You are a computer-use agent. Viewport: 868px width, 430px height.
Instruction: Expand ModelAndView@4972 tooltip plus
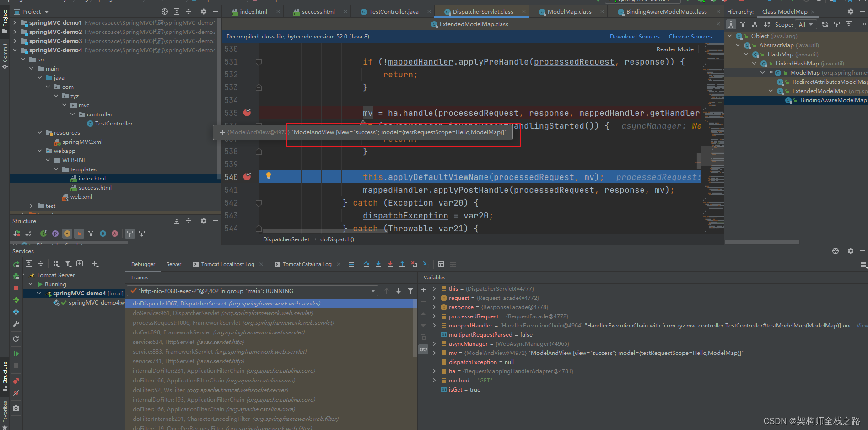coord(222,132)
